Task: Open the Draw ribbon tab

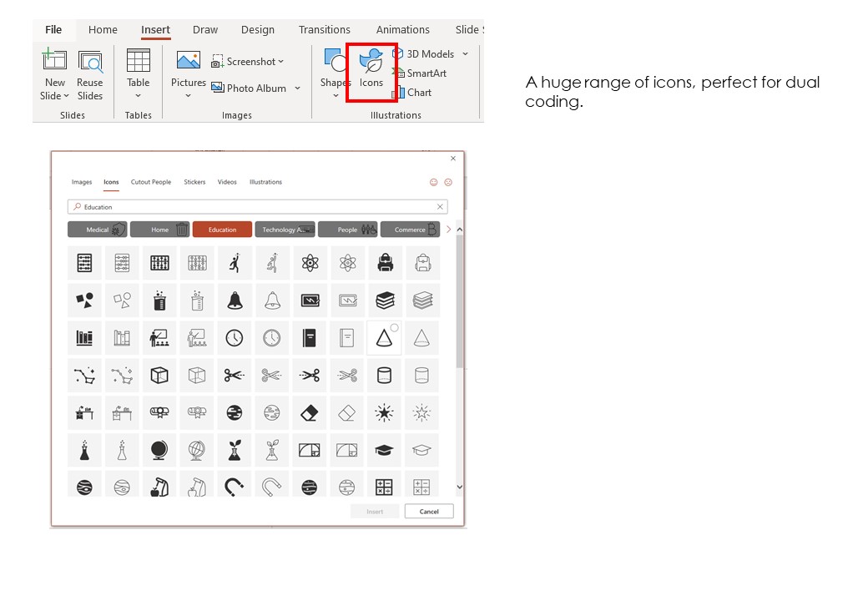Action: pyautogui.click(x=204, y=29)
